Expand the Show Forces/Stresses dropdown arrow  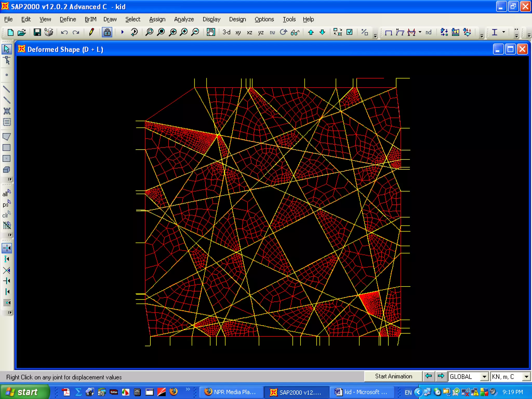420,32
